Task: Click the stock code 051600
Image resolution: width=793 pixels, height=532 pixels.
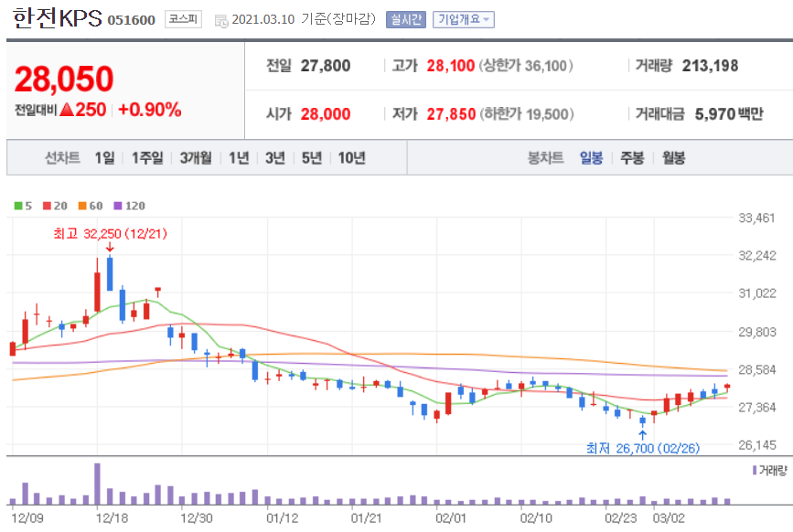Action: (x=132, y=20)
